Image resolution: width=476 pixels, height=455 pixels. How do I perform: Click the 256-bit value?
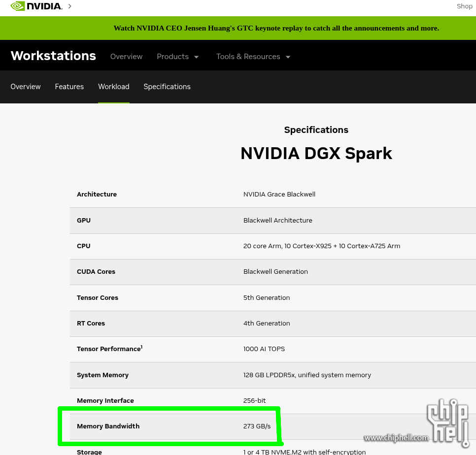point(254,400)
